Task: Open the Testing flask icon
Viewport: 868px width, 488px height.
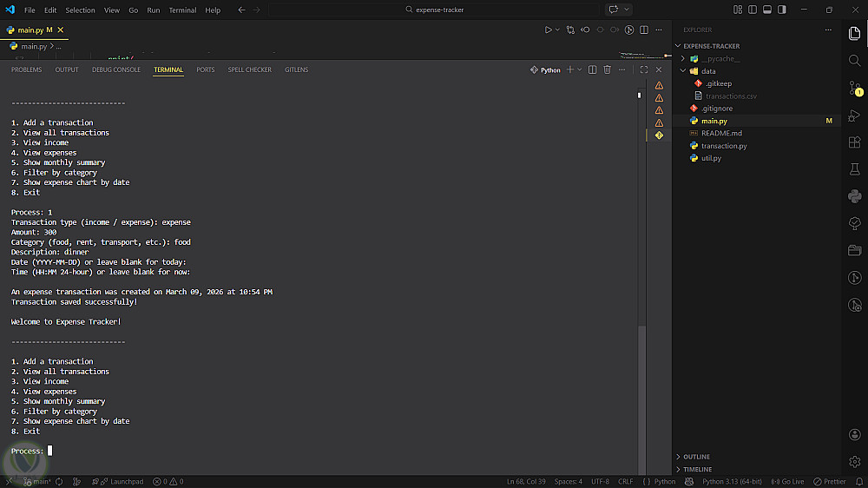Action: pos(854,169)
